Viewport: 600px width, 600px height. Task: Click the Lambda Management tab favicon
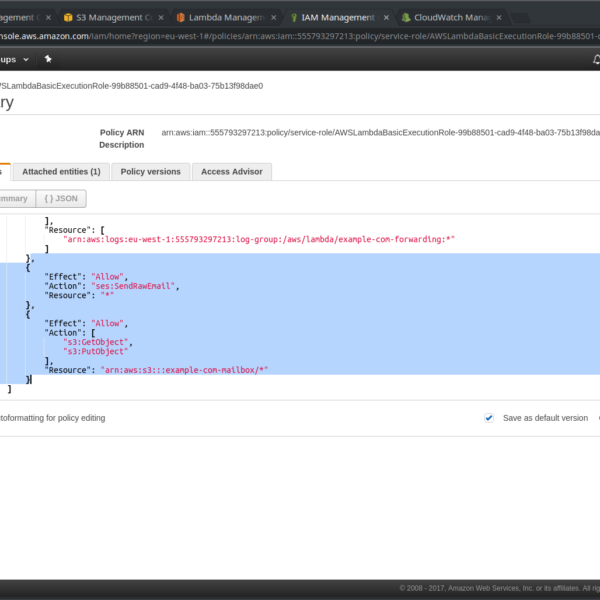[180, 17]
